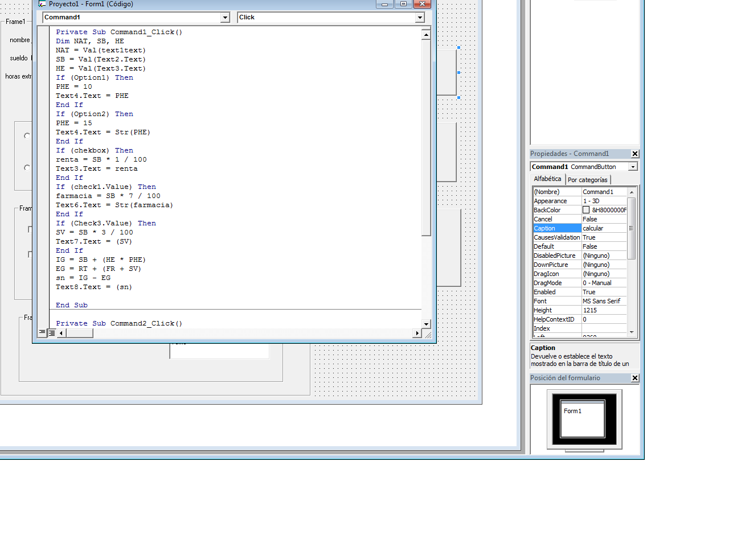
Task: Click code editor scroll left arrow
Action: point(62,333)
